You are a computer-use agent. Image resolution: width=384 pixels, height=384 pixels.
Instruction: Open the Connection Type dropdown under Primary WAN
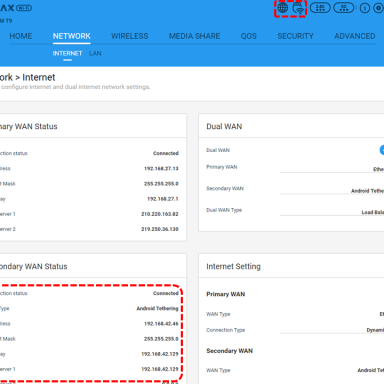(332, 329)
